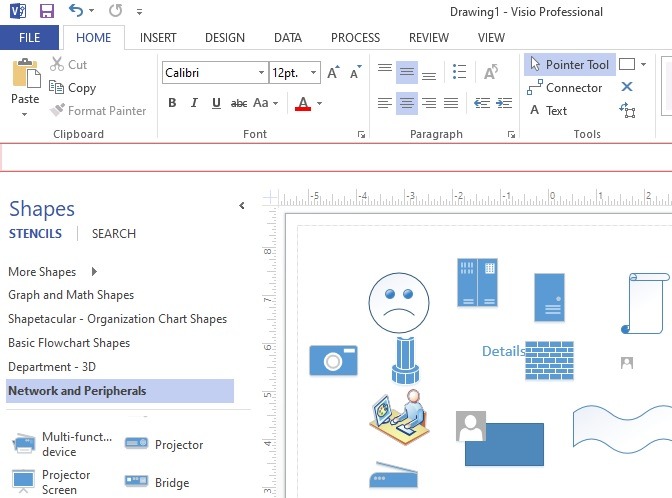
Task: Select Align Middle paragraph icon
Action: pos(407,72)
